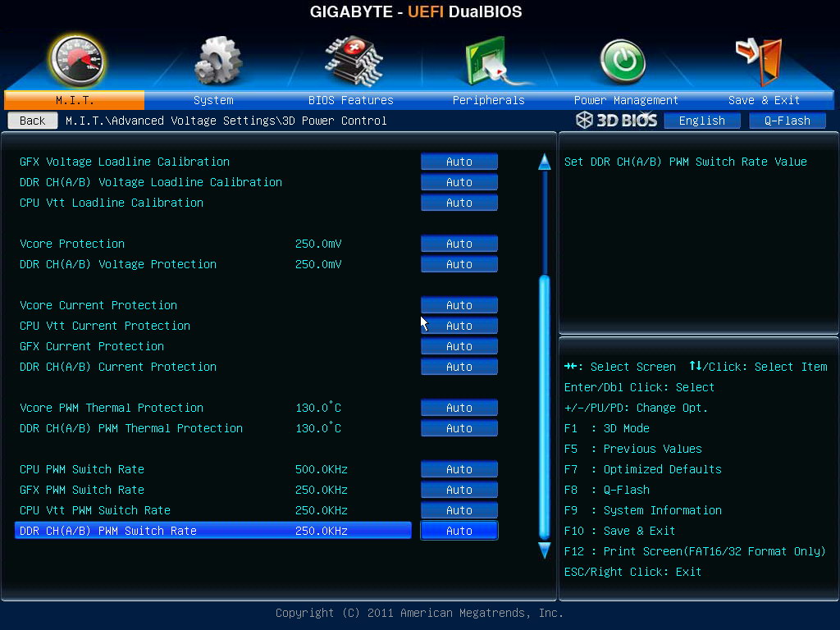Open GFX Voltage Loadline Calibration Auto option
The height and width of the screenshot is (630, 840).
point(459,162)
